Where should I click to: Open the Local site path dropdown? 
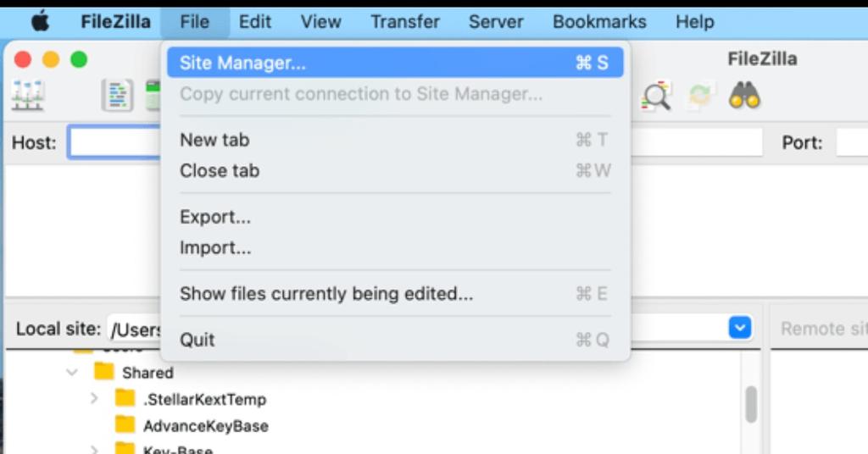click(740, 328)
